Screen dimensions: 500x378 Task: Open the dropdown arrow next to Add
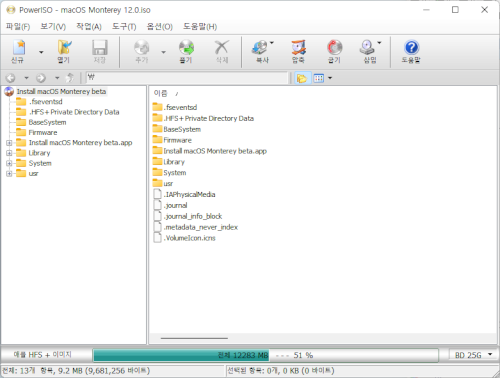point(163,52)
